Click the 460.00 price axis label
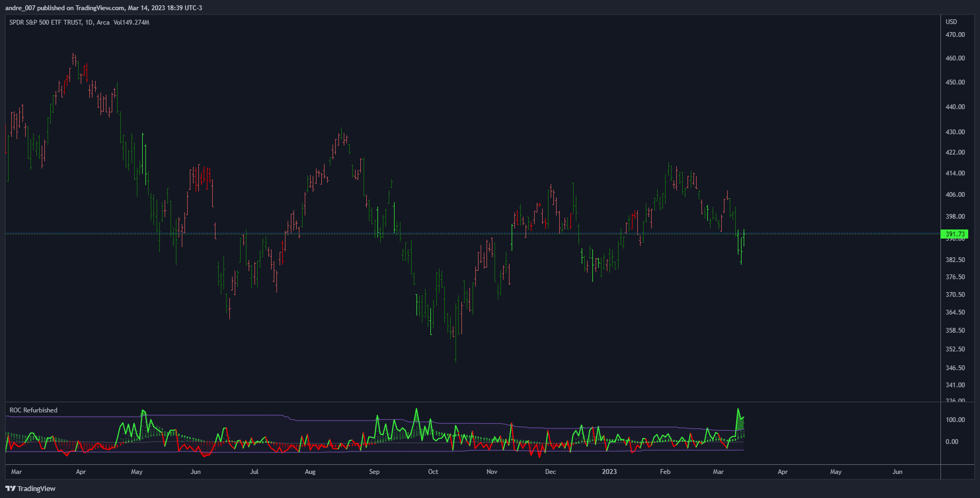 click(x=955, y=58)
